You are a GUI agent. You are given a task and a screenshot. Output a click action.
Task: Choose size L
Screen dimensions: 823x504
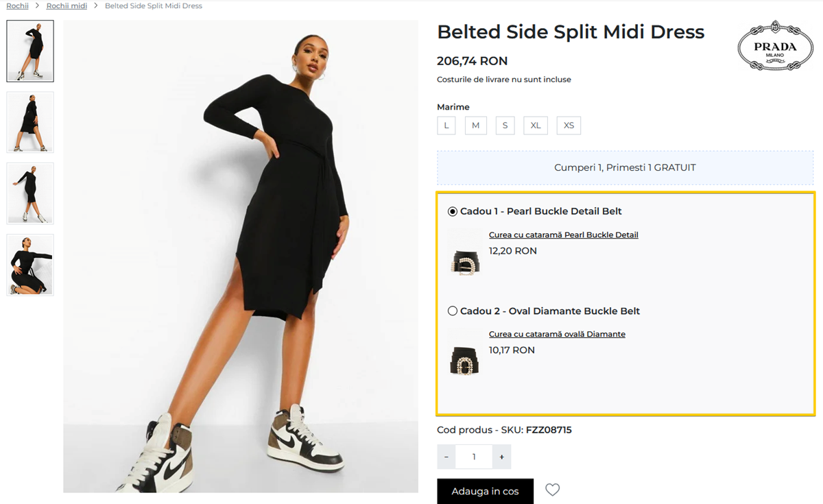446,125
